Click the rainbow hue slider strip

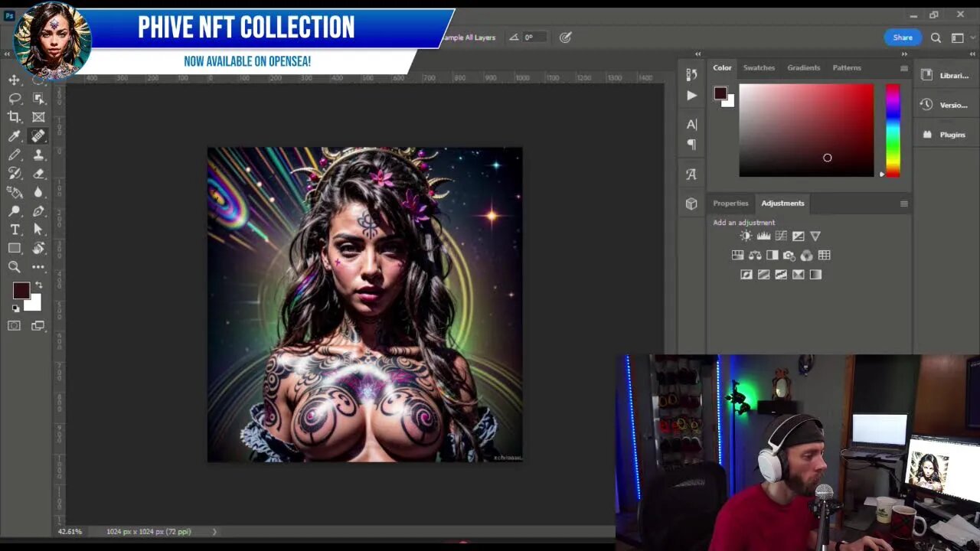click(893, 130)
